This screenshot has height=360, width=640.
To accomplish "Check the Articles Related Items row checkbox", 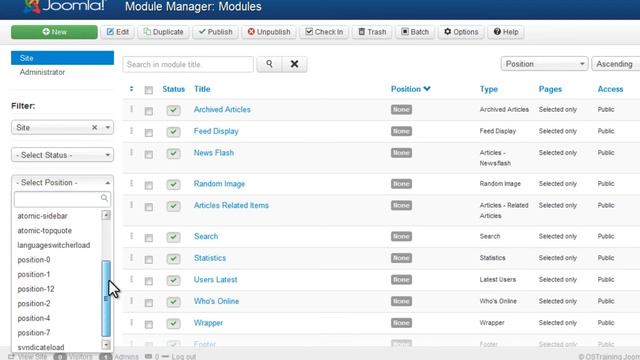I will 149,207.
